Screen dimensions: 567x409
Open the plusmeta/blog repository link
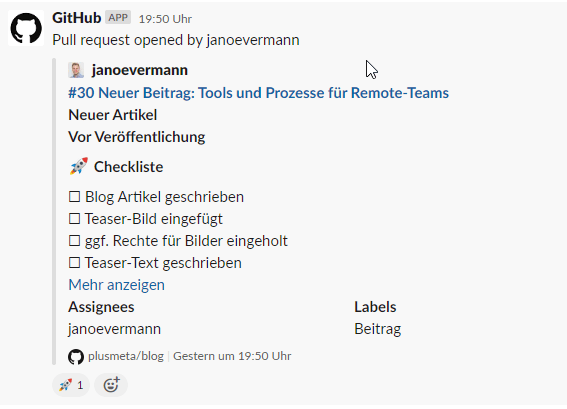point(126,356)
